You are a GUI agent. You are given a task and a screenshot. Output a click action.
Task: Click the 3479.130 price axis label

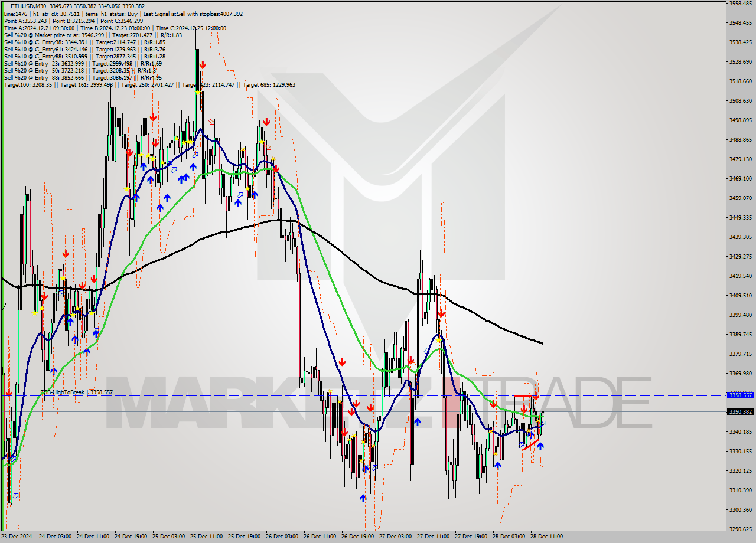point(740,159)
